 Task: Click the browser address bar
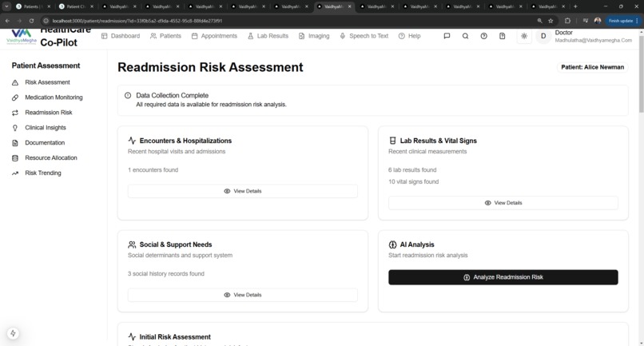pyautogui.click(x=288, y=21)
